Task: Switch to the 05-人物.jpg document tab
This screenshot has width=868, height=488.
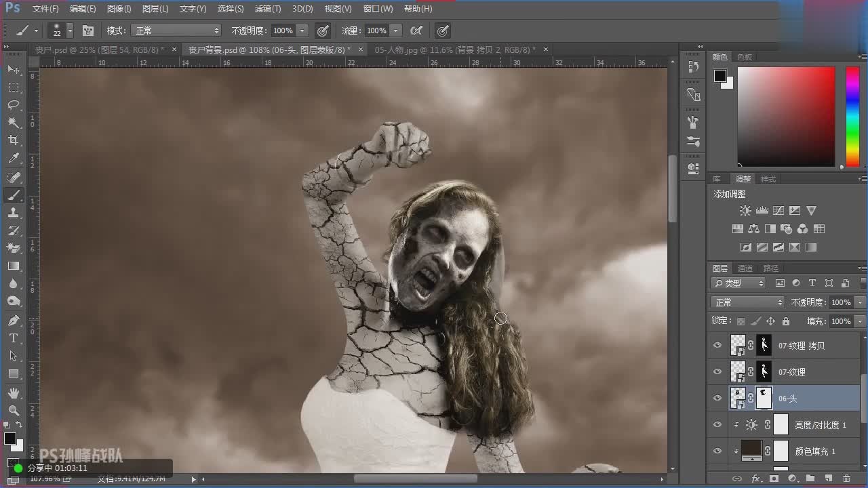Action: [454, 49]
